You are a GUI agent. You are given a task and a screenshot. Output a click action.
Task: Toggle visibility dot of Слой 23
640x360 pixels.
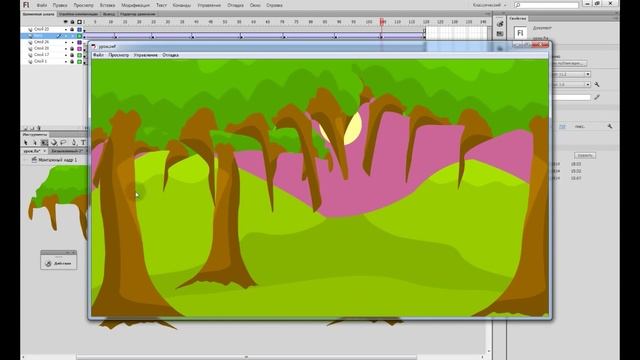66,29
